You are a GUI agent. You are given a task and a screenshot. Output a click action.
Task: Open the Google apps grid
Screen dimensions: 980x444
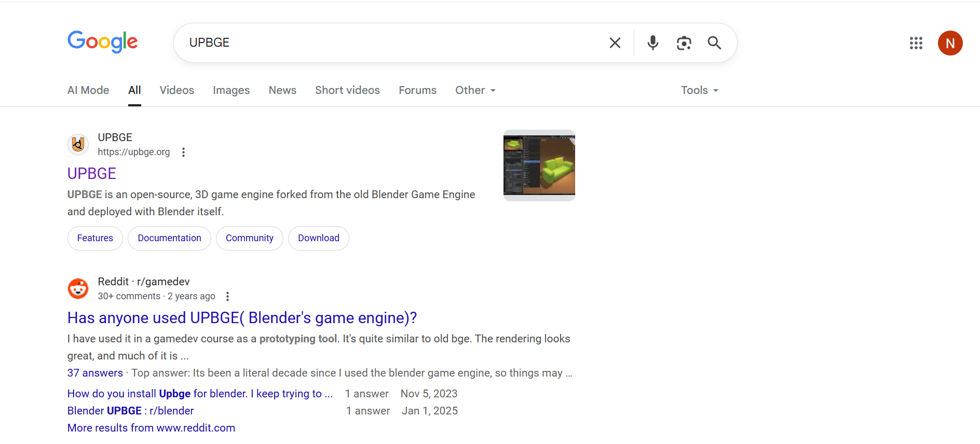click(916, 43)
